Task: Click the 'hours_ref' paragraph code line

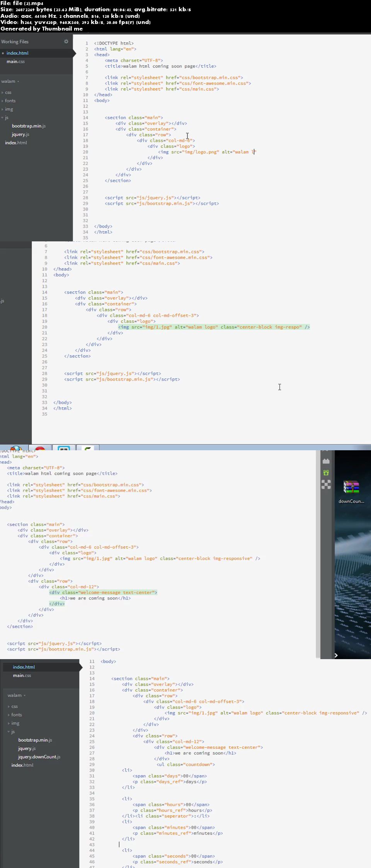Action: pyautogui.click(x=172, y=810)
